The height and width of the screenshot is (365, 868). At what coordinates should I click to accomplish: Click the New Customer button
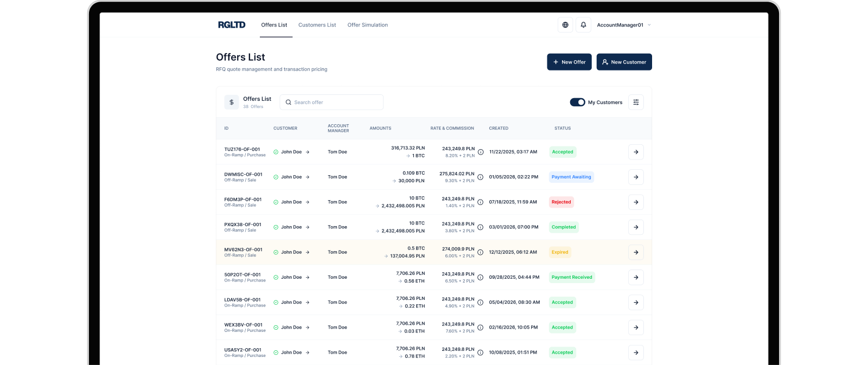click(x=624, y=62)
